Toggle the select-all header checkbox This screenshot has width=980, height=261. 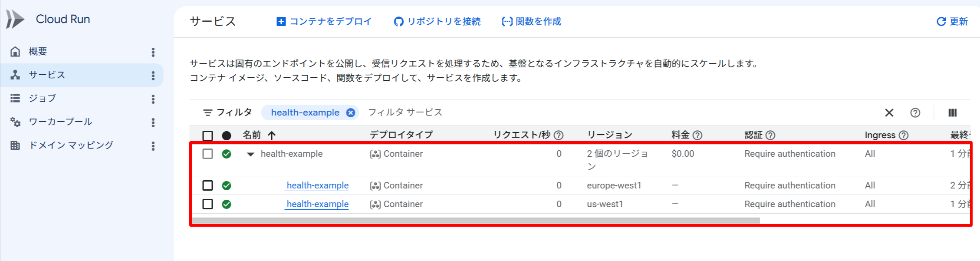coord(208,135)
